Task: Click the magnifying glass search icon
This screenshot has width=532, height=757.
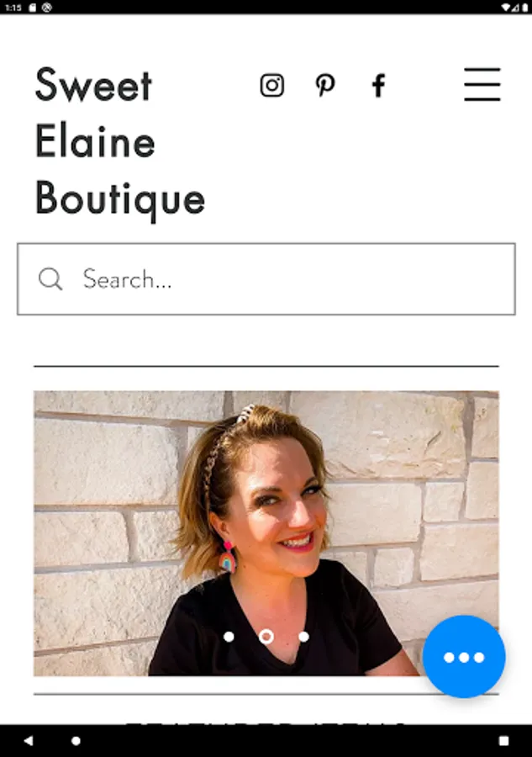Action: tap(50, 279)
